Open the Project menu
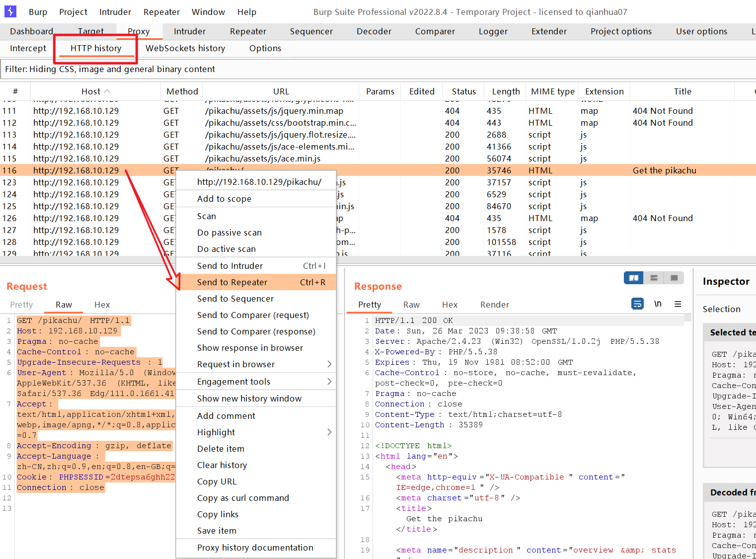This screenshot has width=756, height=559. 73,12
